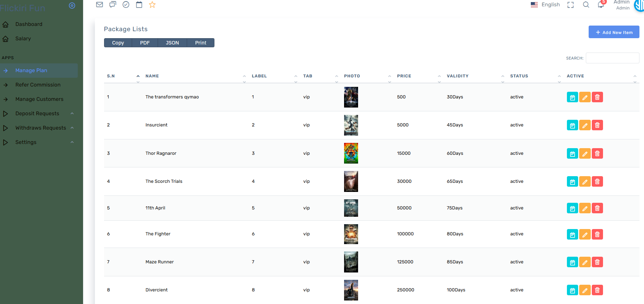The width and height of the screenshot is (644, 304).
Task: Open the calendar icon in top bar
Action: (139, 5)
